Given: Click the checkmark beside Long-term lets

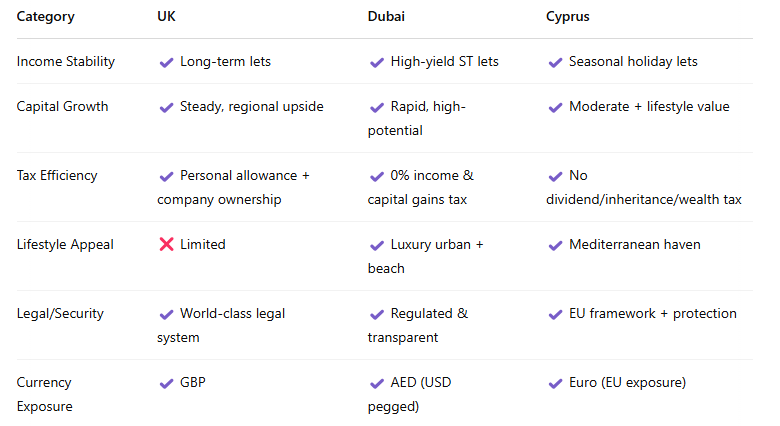Looking at the screenshot, I should (166, 62).
